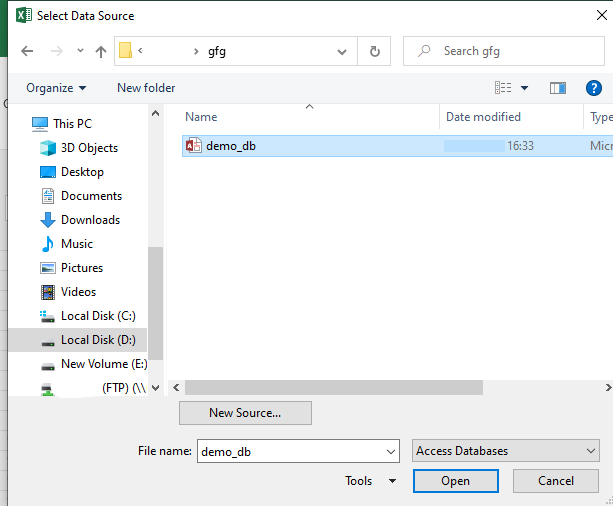Select Local Disk (C:)

pos(98,316)
